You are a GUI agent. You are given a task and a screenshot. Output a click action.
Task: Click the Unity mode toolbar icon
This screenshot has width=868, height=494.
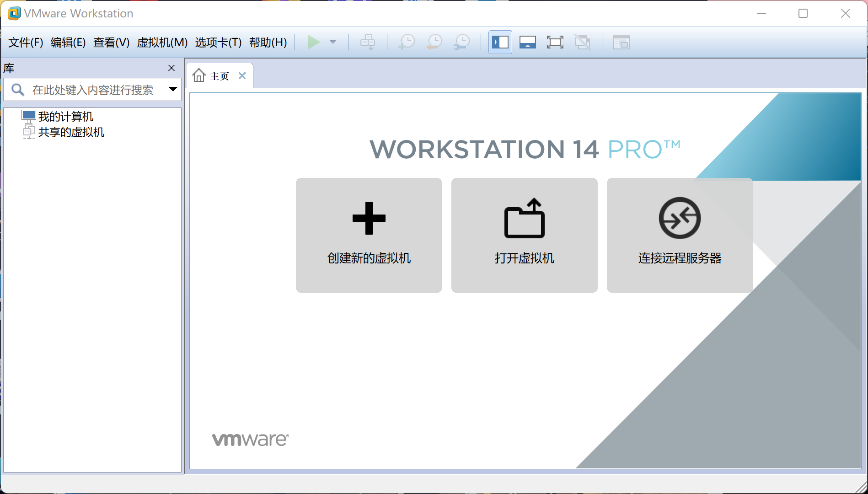[x=583, y=43]
